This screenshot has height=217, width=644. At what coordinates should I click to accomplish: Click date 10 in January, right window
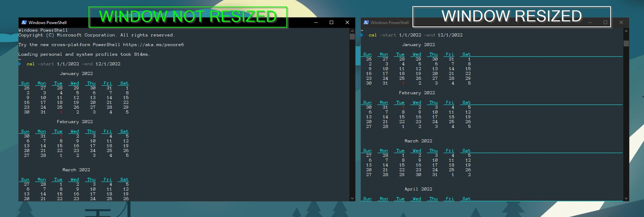tap(385, 69)
